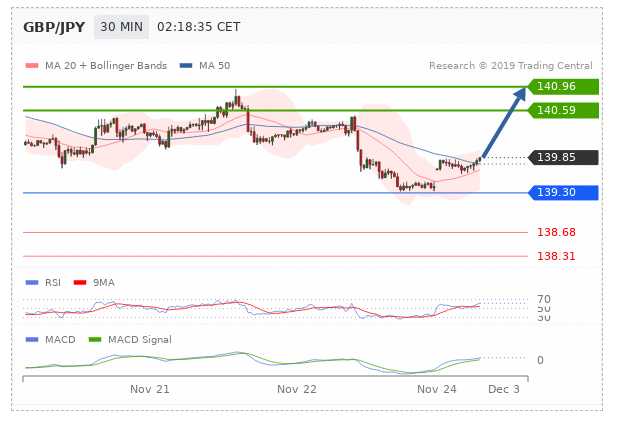Click the Nov 22 date axis label
Image resolution: width=617 pixels, height=421 pixels.
coord(297,390)
